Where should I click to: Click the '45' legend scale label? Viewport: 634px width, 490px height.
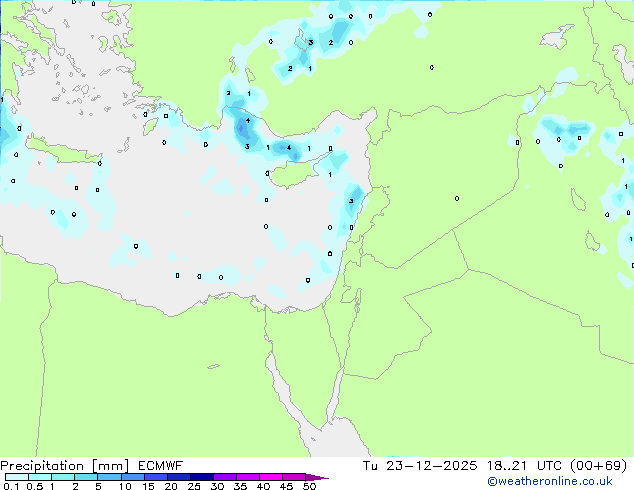[286, 486]
